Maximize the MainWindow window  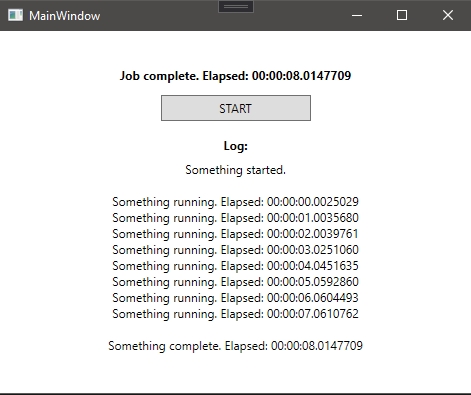402,15
